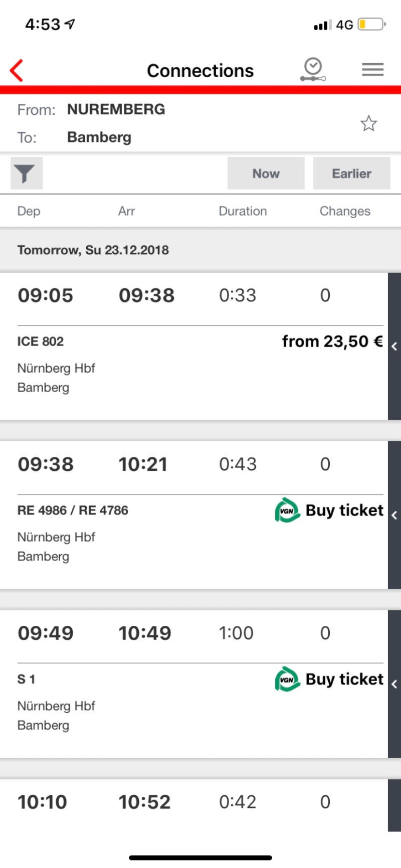Click the VGN logo for S 1
The height and width of the screenshot is (868, 401).
pyautogui.click(x=287, y=679)
